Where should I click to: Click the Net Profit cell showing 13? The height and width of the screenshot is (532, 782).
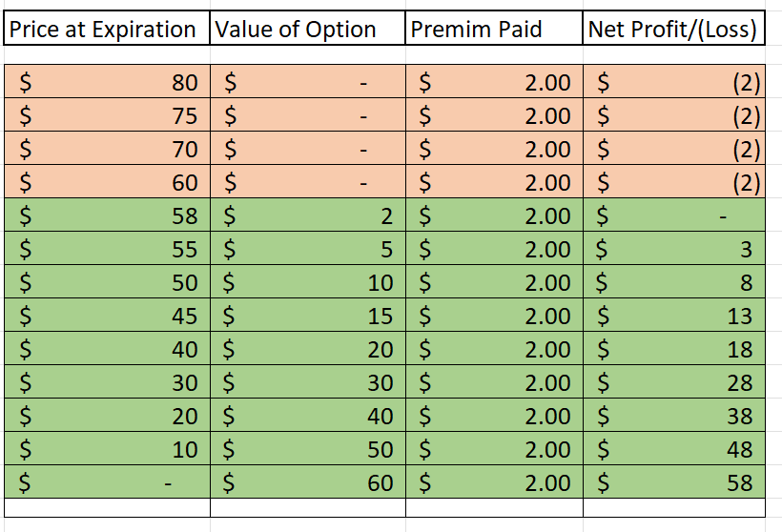pos(673,317)
